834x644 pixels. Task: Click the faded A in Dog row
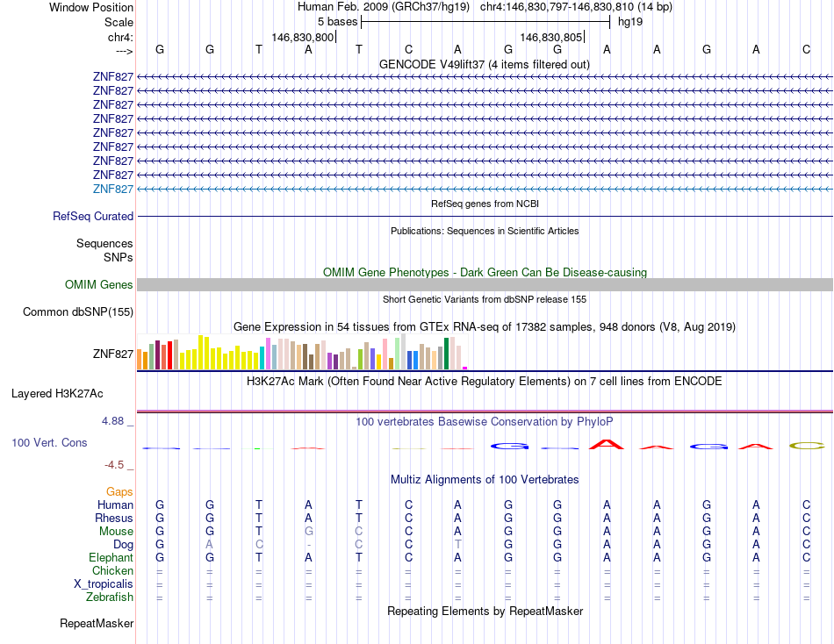(x=210, y=545)
